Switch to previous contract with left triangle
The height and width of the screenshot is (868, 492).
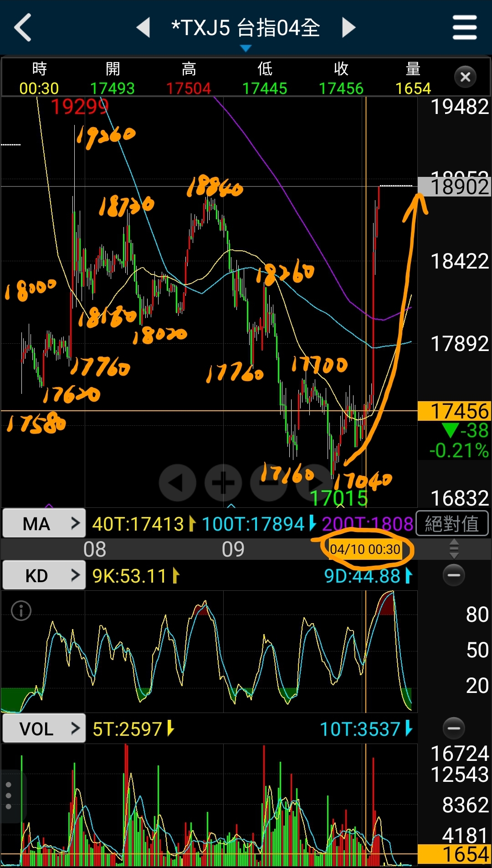click(x=143, y=27)
